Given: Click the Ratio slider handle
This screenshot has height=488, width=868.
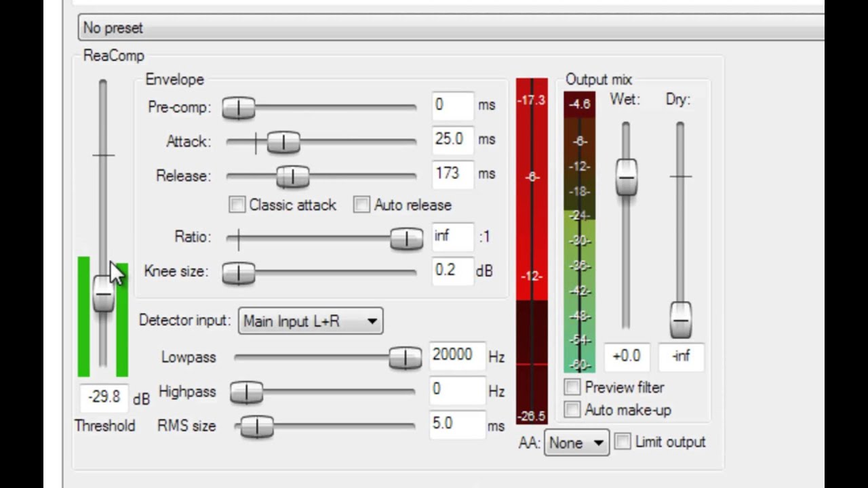Looking at the screenshot, I should [x=406, y=238].
